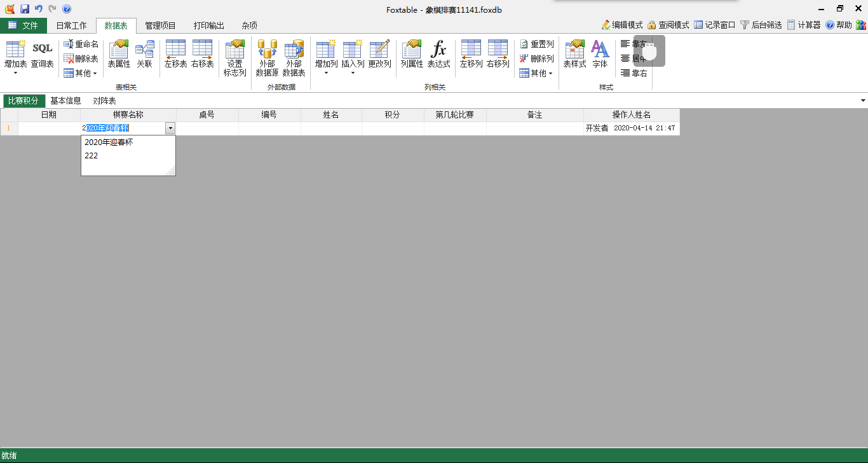Open the 基本信息 table tab
The image size is (868, 463).
tap(65, 100)
